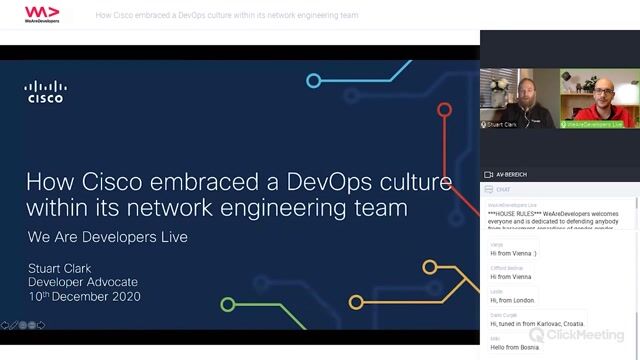This screenshot has height=360, width=640.
Task: Go to the previous slide arrow
Action: (4, 325)
